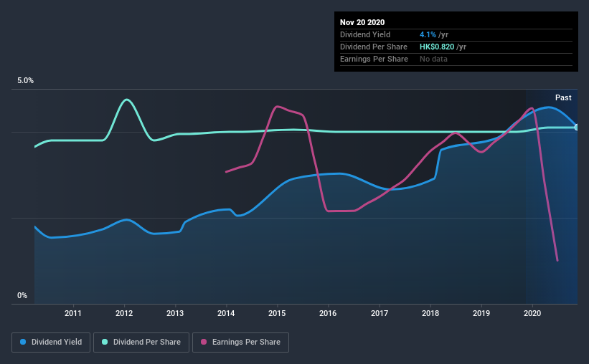Click the "No data" earnings tooltip text
Image resolution: width=589 pixels, height=364 pixels.
[x=433, y=59]
